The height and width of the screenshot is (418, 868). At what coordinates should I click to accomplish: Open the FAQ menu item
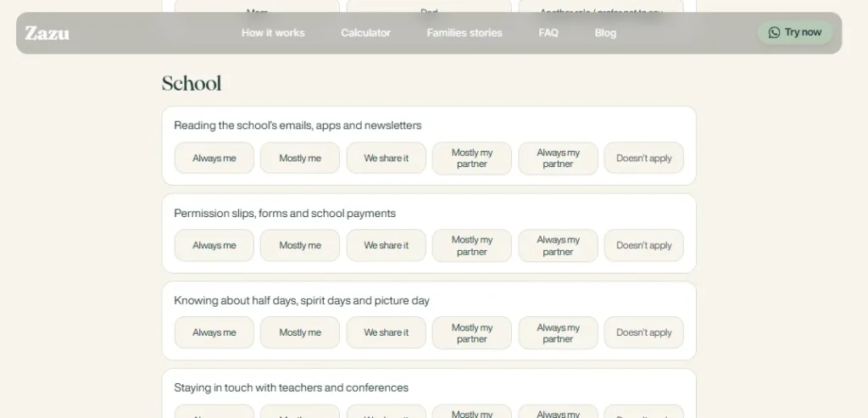point(548,33)
